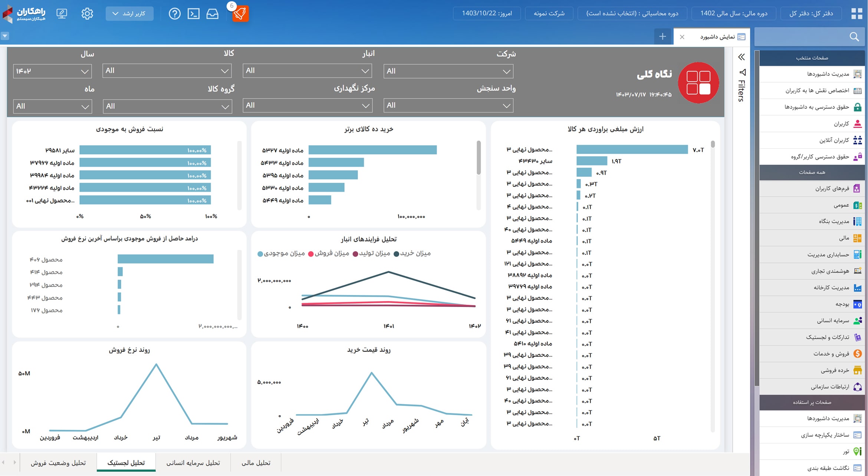The width and height of the screenshot is (868, 476).
Task: Click the help question mark icon
Action: pyautogui.click(x=174, y=14)
